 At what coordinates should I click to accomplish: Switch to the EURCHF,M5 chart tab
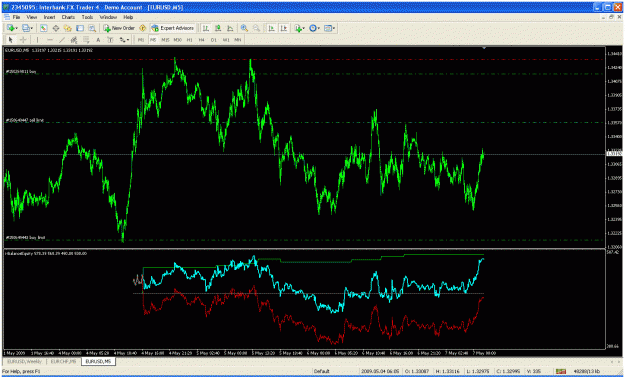pos(63,361)
